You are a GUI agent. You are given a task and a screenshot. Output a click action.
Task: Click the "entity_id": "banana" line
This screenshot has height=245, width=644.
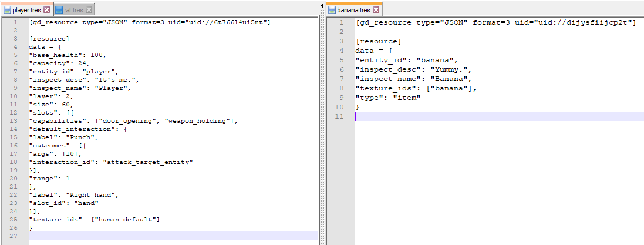point(406,61)
